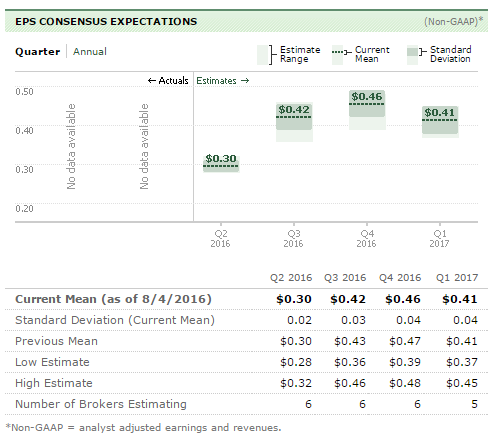Click the Q4 2016 High Estimate $0.48
Image resolution: width=490 pixels, height=439 pixels.
coord(405,383)
